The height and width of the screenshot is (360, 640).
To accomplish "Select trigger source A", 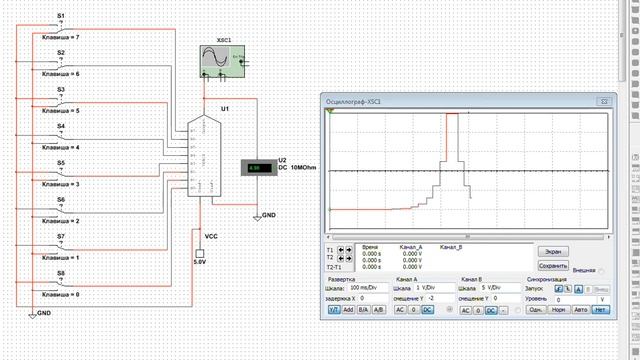I will point(578,289).
